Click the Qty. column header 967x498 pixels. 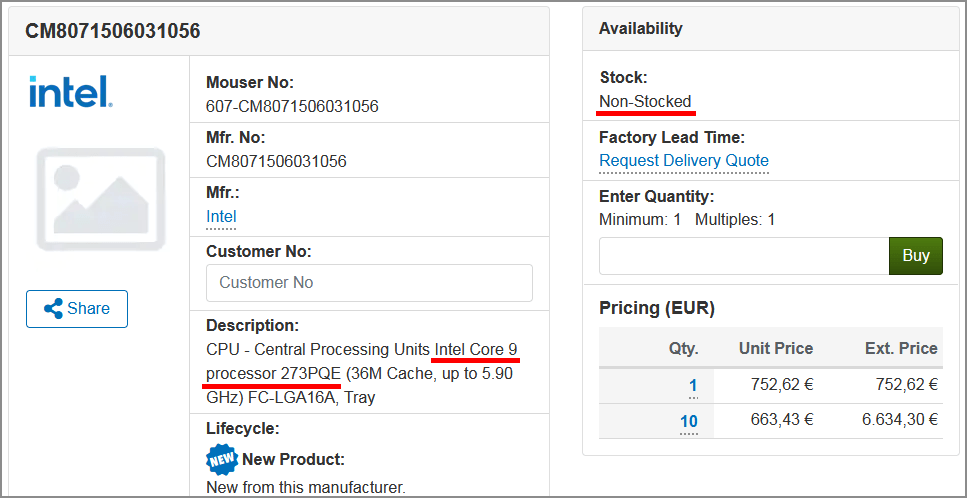click(x=683, y=349)
